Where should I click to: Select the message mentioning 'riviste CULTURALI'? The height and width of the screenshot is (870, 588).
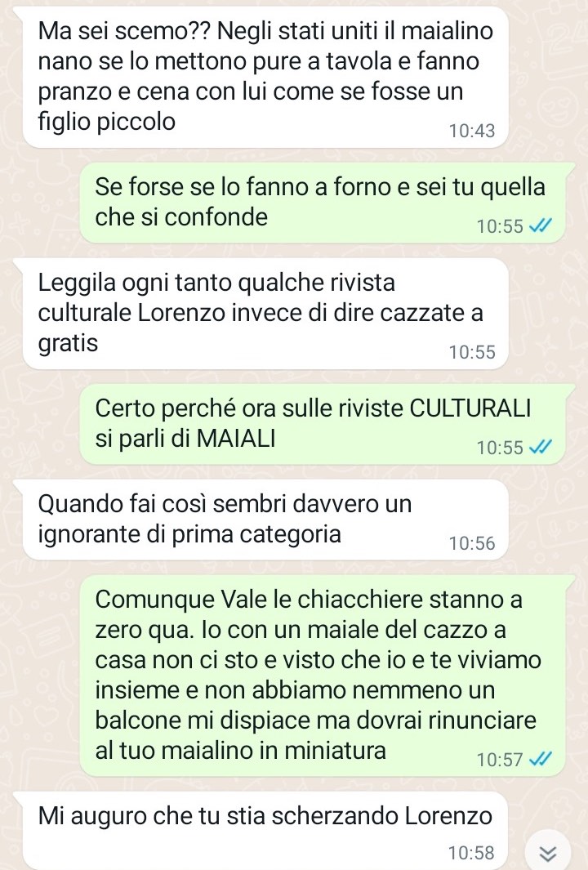[323, 425]
